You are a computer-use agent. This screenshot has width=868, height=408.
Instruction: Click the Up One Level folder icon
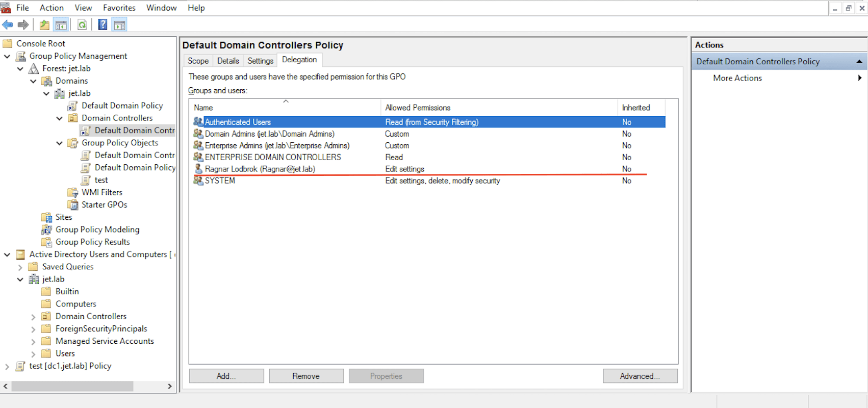[x=44, y=24]
